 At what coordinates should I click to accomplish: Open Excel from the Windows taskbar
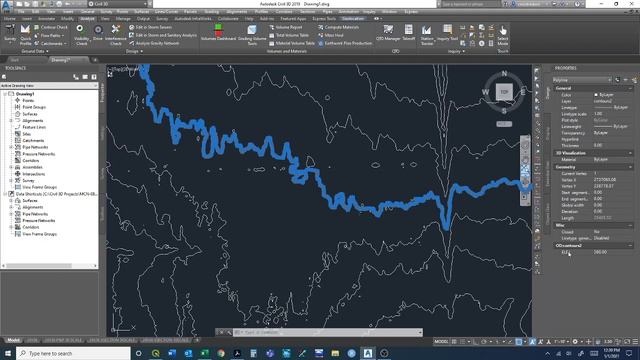pyautogui.click(x=204, y=353)
